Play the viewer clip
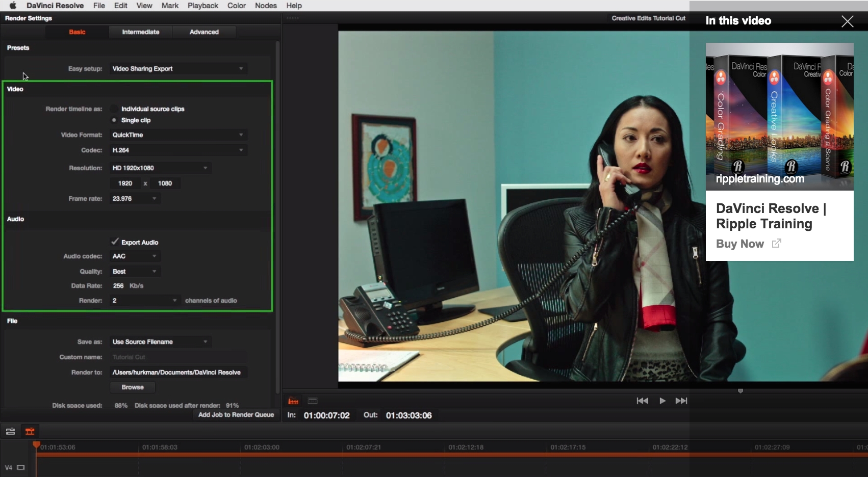This screenshot has width=868, height=477. [x=662, y=401]
